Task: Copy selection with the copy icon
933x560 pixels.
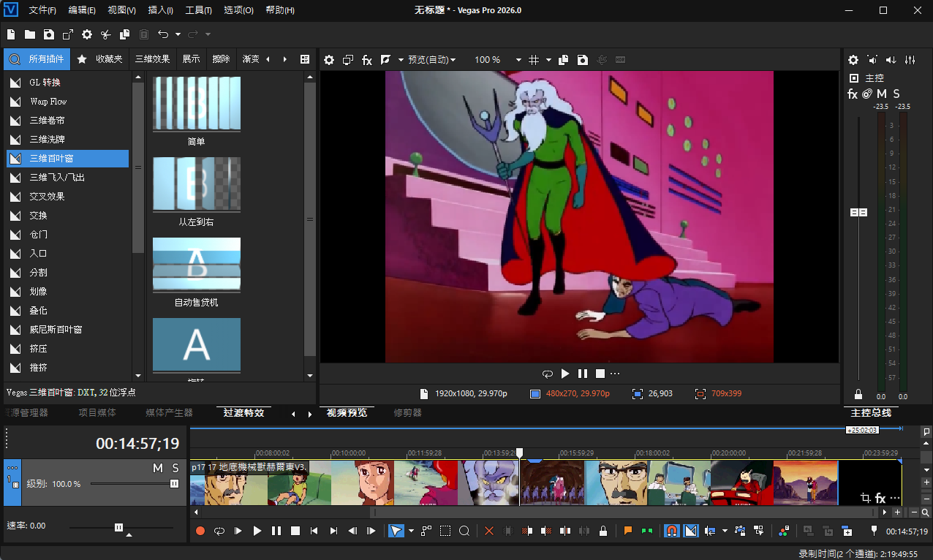Action: click(x=124, y=34)
